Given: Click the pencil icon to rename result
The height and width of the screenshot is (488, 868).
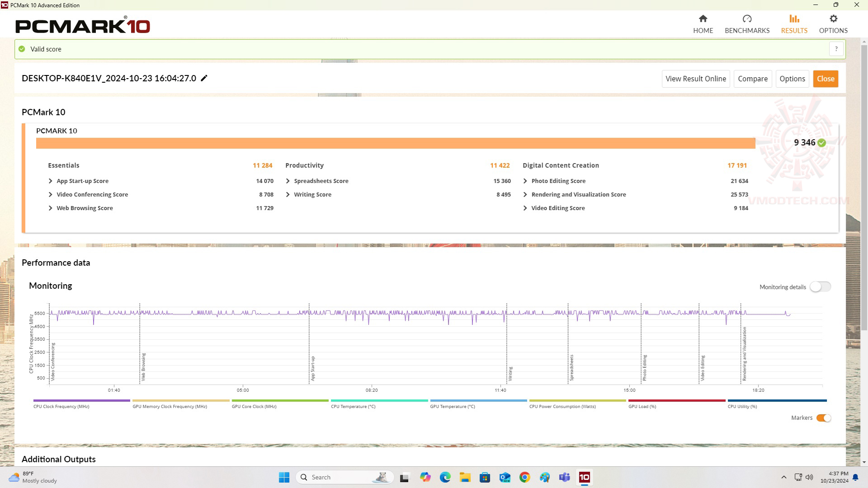Looking at the screenshot, I should (x=204, y=78).
